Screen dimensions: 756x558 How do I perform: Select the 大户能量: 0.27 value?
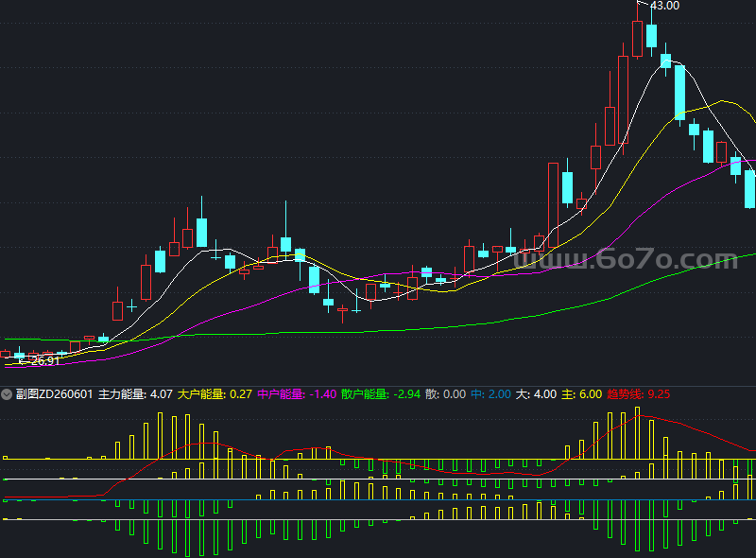(215, 394)
